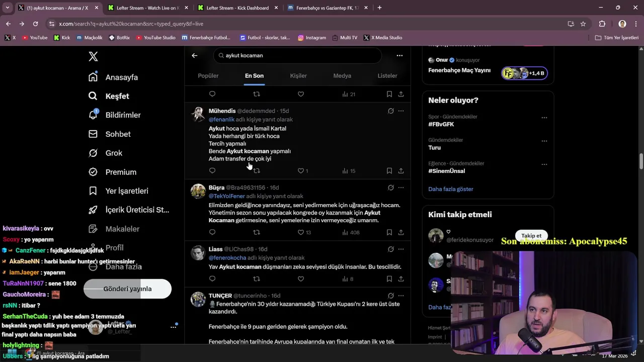Open more options for #FBvGFK trend
Viewport: 644px width, 362px height.
click(544, 118)
